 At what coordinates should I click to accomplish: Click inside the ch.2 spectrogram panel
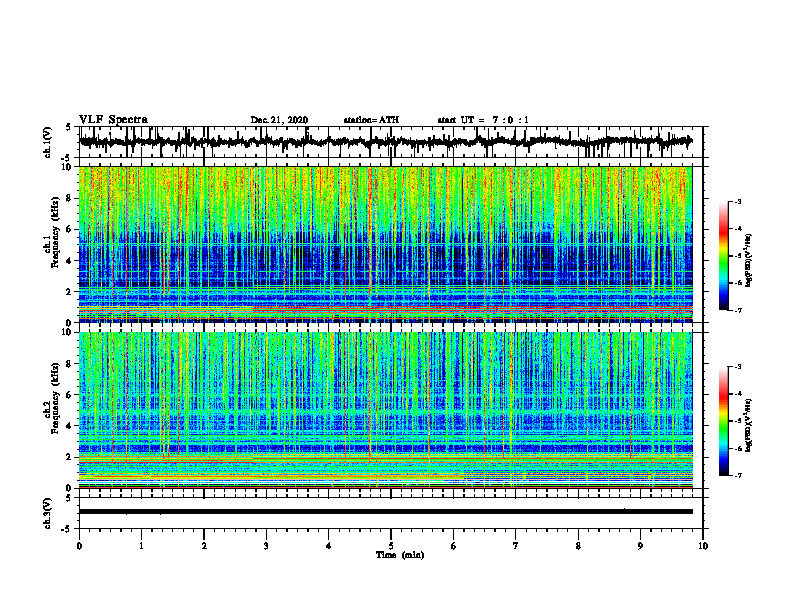385,410
